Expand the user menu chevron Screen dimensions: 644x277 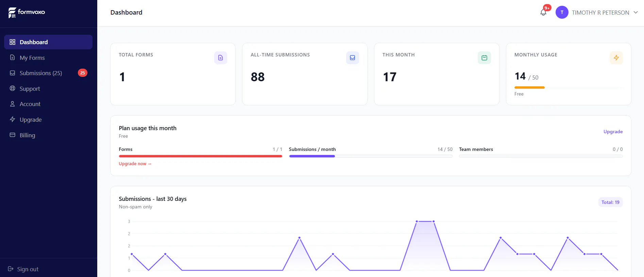635,13
